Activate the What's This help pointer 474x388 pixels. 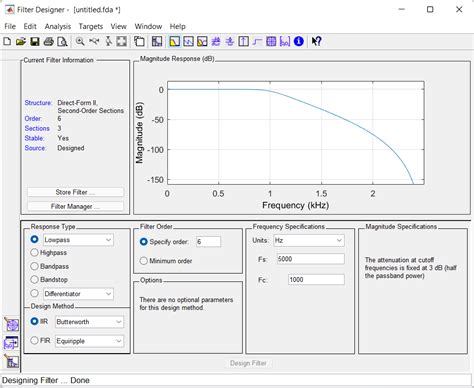[316, 42]
